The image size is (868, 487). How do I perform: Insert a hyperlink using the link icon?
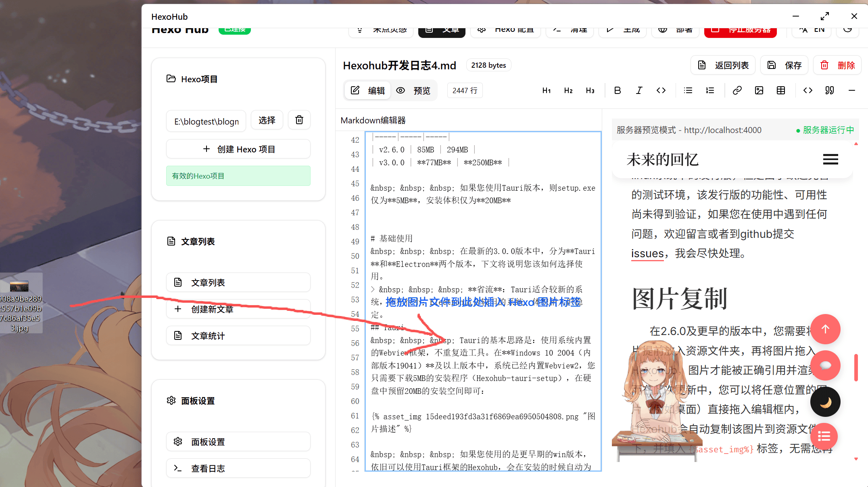point(737,90)
